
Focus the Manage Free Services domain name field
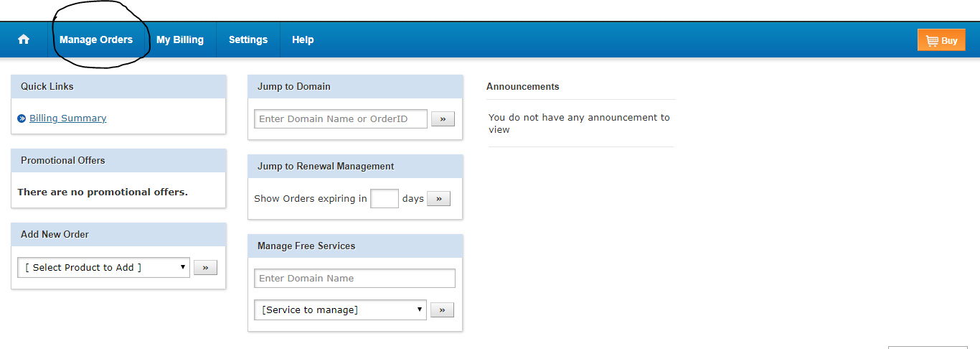pos(354,278)
